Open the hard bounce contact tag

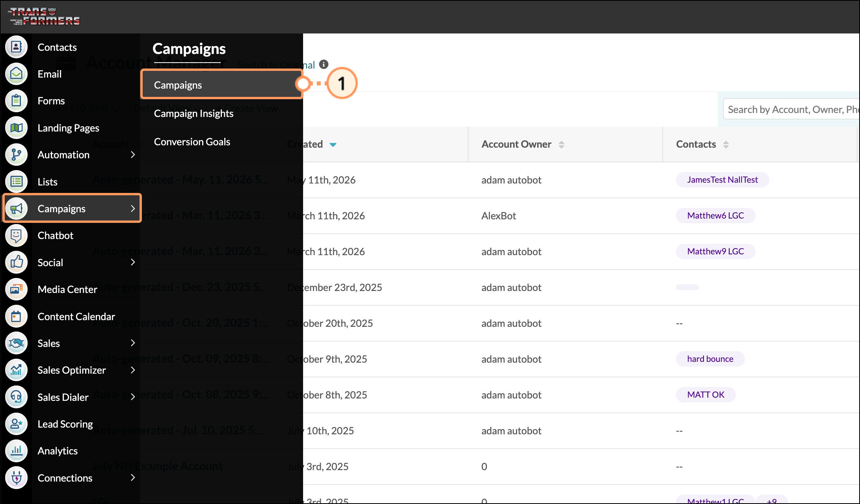pos(710,359)
